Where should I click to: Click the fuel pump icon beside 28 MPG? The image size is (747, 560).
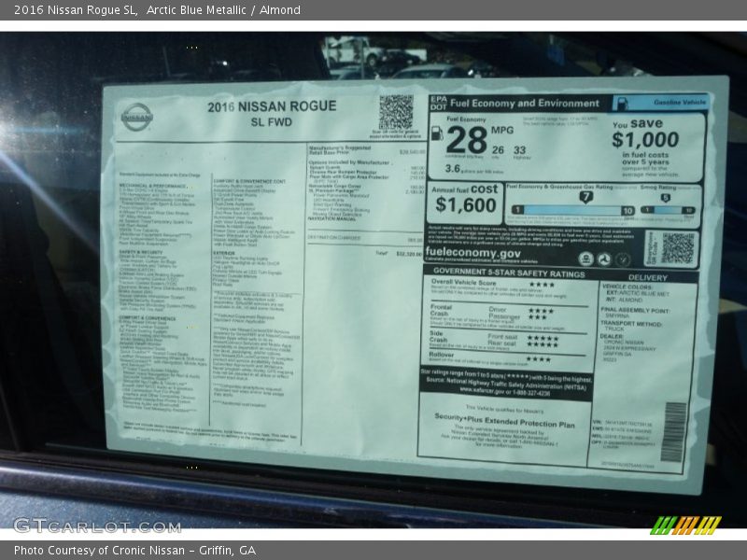pos(437,133)
